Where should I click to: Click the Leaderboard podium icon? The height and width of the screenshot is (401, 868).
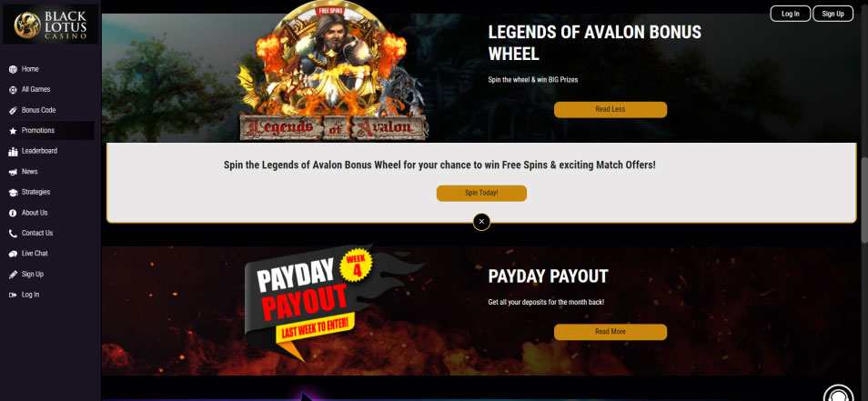tap(13, 151)
